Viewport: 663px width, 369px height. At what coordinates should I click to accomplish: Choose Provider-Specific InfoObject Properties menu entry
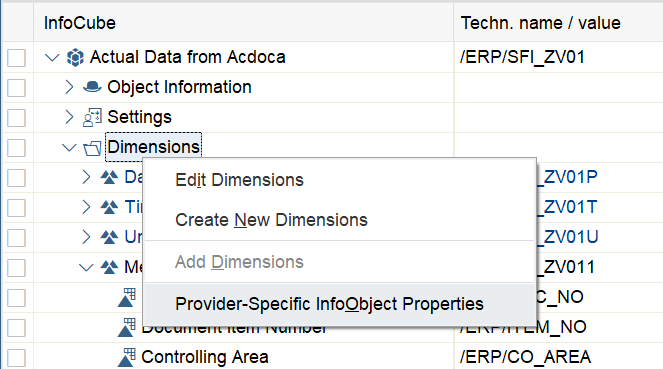(x=329, y=304)
